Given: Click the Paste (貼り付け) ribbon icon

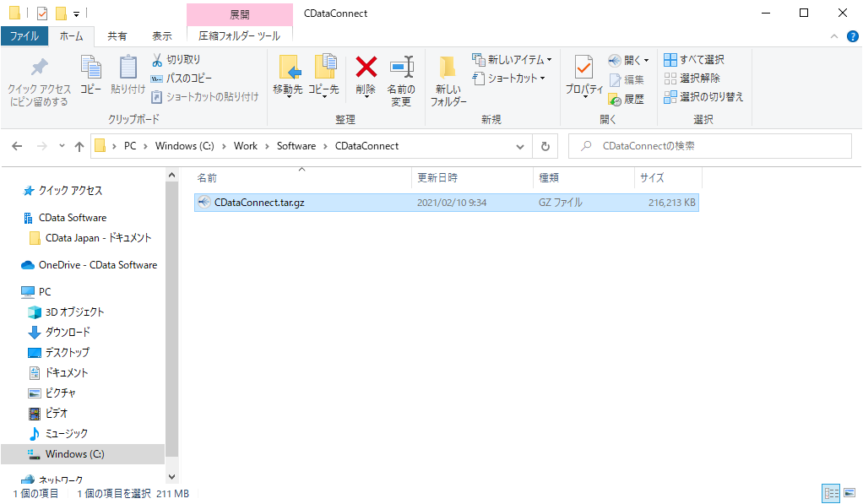Looking at the screenshot, I should 128,68.
